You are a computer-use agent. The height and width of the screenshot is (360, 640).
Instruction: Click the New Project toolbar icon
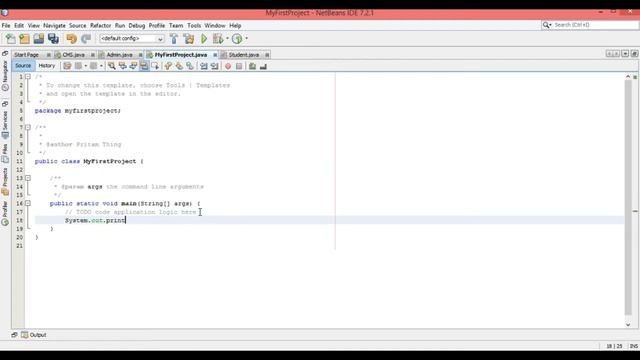[x=24, y=39]
